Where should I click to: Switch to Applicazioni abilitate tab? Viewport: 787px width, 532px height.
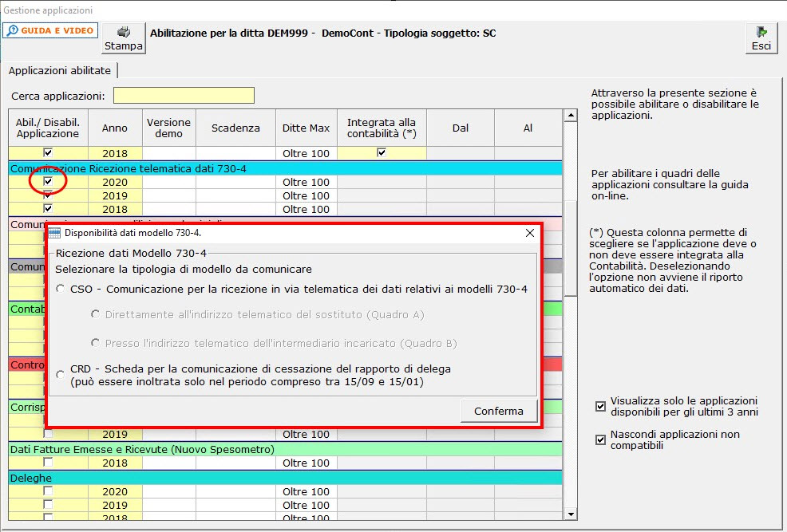coord(60,71)
